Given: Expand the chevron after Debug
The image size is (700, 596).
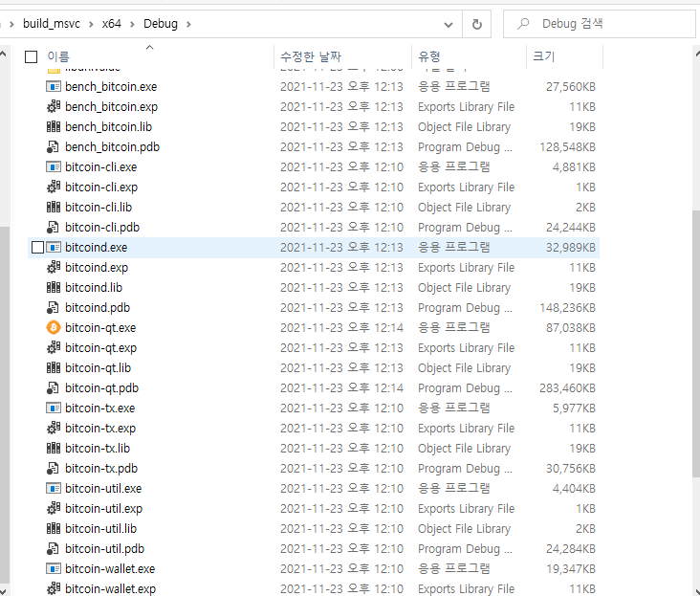Looking at the screenshot, I should 188,24.
